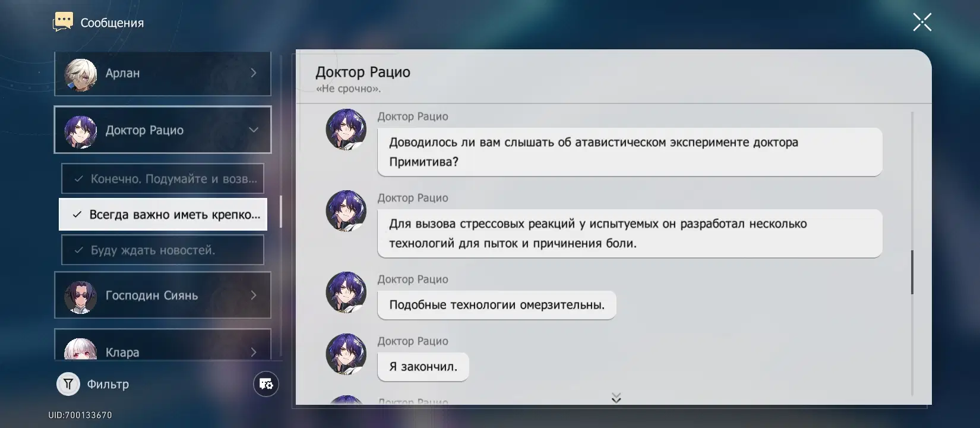Select conversation 'Всегда важно иметь крепко...'
980x428 pixels.
(163, 215)
